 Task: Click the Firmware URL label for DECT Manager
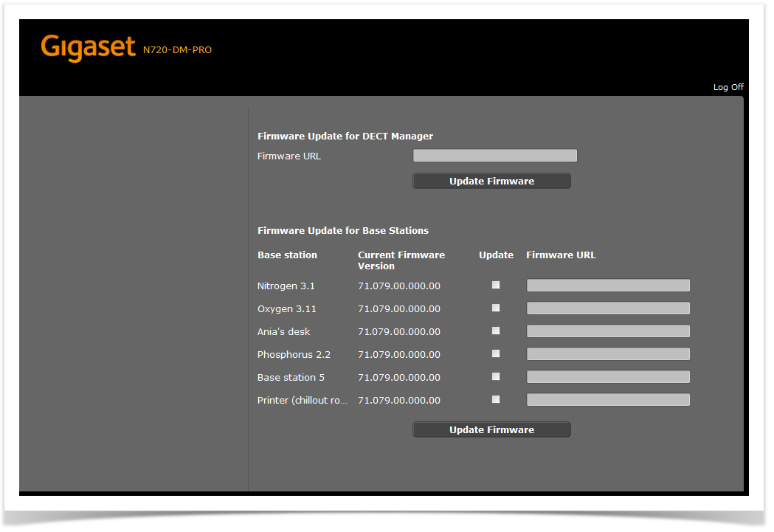click(x=288, y=156)
